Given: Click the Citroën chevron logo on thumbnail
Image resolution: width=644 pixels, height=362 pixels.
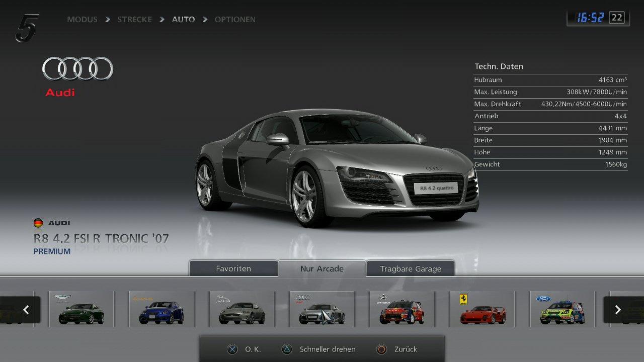Looking at the screenshot, I should 384,299.
